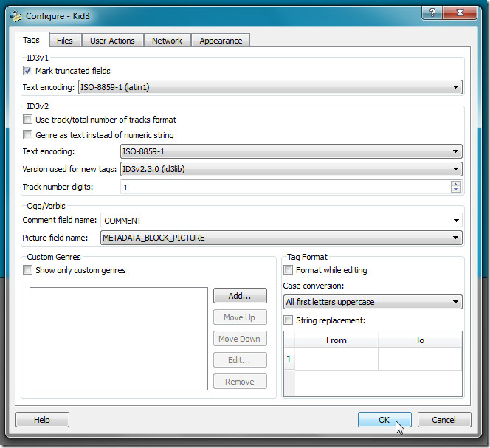Click the To cell in row 1

tap(420, 359)
